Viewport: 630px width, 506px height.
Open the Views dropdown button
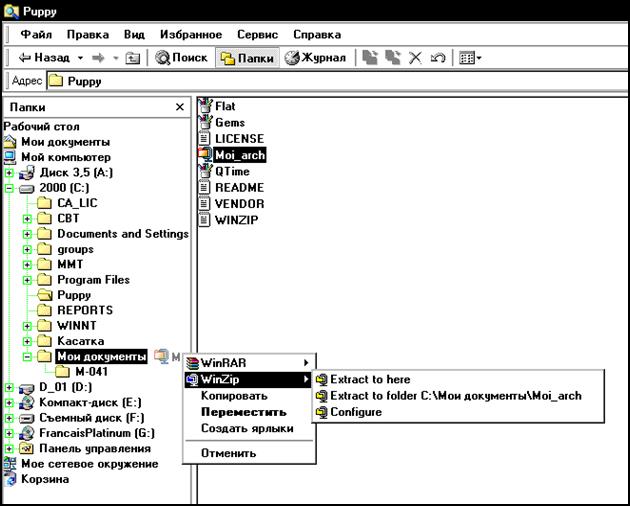click(x=470, y=58)
